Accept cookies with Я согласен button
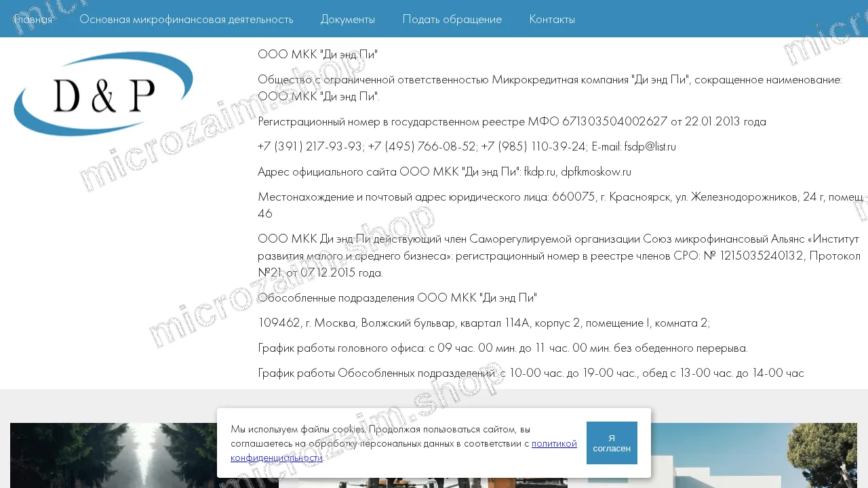The height and width of the screenshot is (488, 868). (x=612, y=443)
